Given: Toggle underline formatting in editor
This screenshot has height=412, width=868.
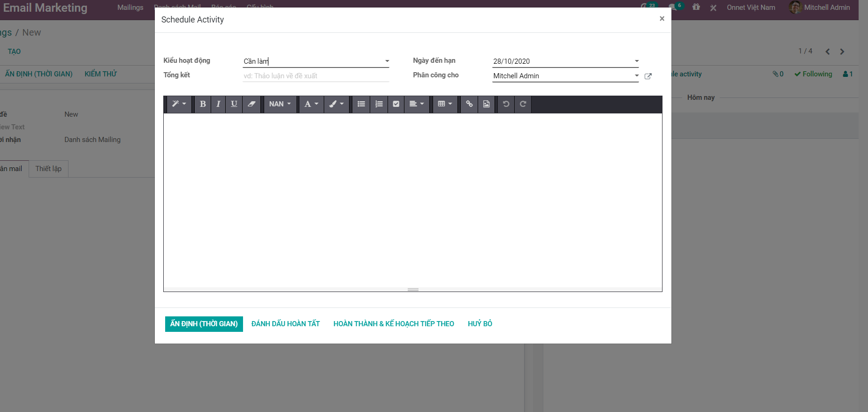Looking at the screenshot, I should coord(234,104).
